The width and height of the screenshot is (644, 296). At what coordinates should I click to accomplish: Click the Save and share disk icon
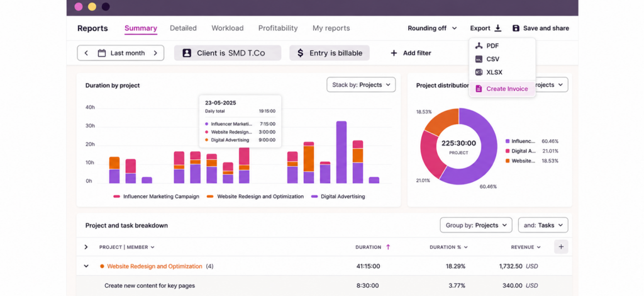coord(516,28)
